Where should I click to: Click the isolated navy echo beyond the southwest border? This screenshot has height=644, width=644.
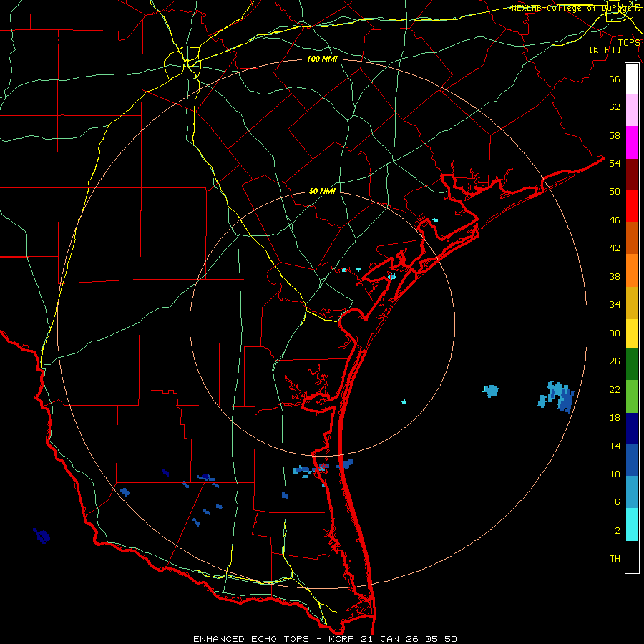coord(42,535)
